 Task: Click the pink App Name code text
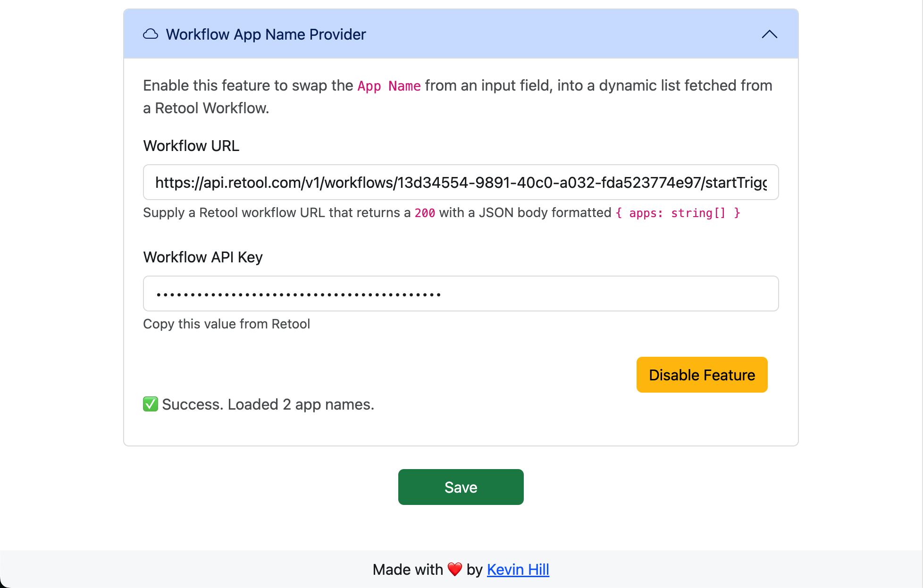coord(389,86)
